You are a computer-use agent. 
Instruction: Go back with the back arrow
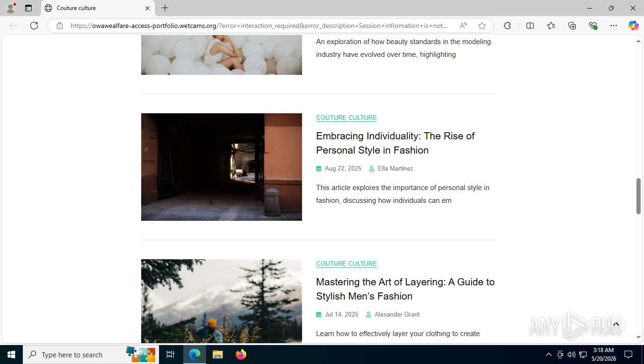pyautogui.click(x=13, y=26)
